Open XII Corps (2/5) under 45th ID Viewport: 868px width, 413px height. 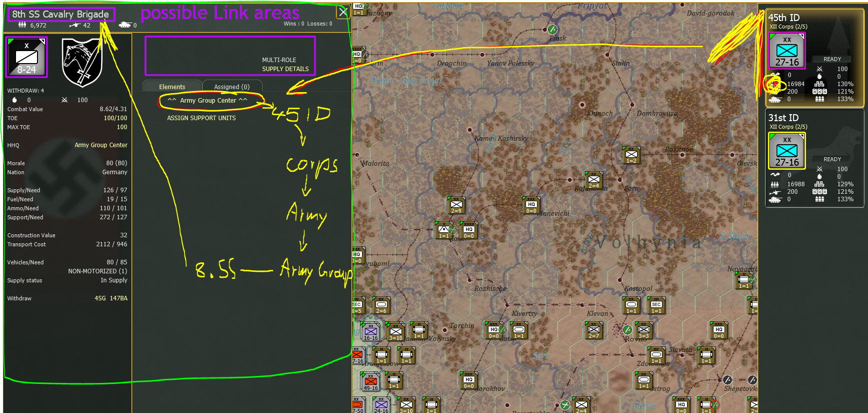coord(788,27)
